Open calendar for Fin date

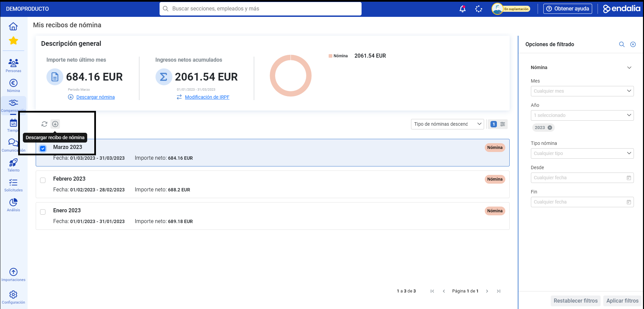[x=629, y=202]
